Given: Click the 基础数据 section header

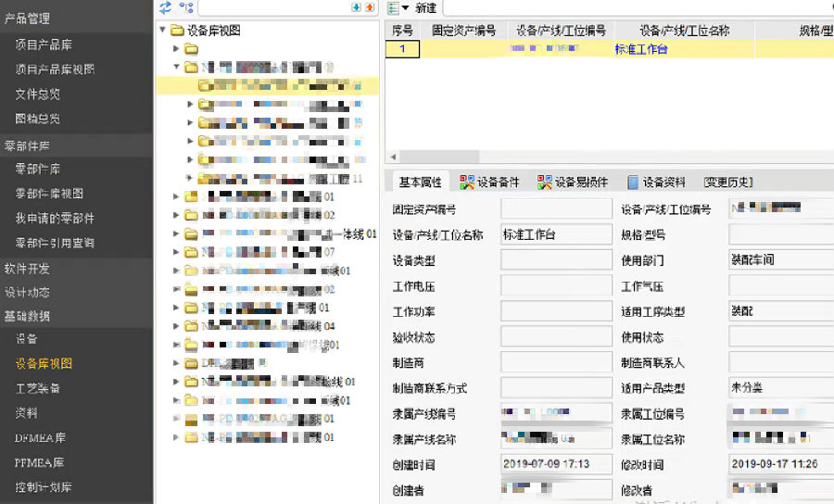Looking at the screenshot, I should point(27,316).
